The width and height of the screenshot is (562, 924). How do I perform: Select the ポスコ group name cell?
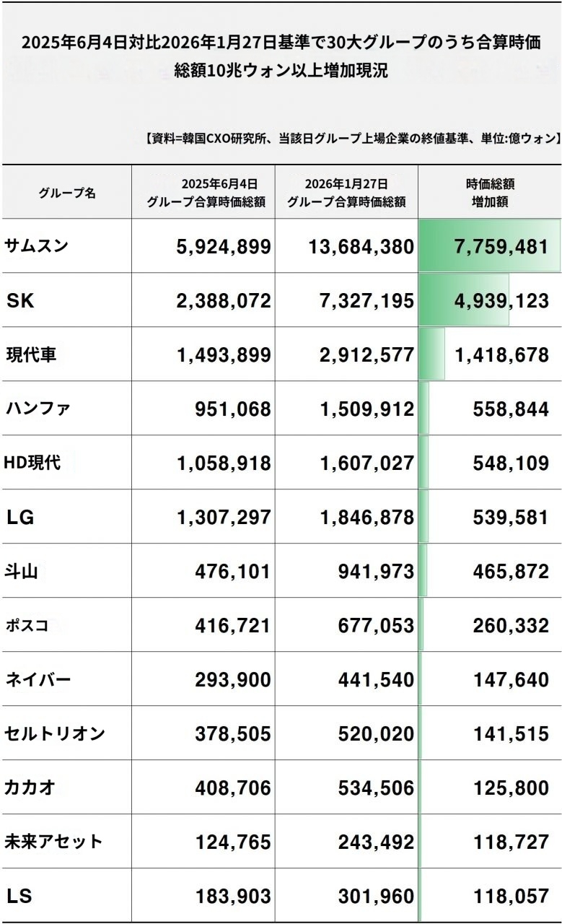(x=27, y=625)
